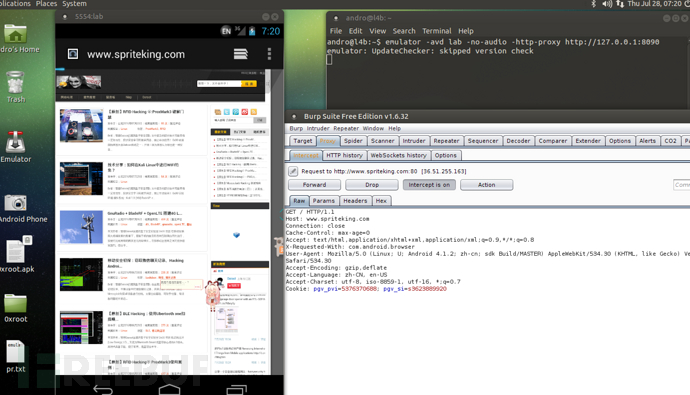Open the terminal Terminal menu

coord(437,31)
